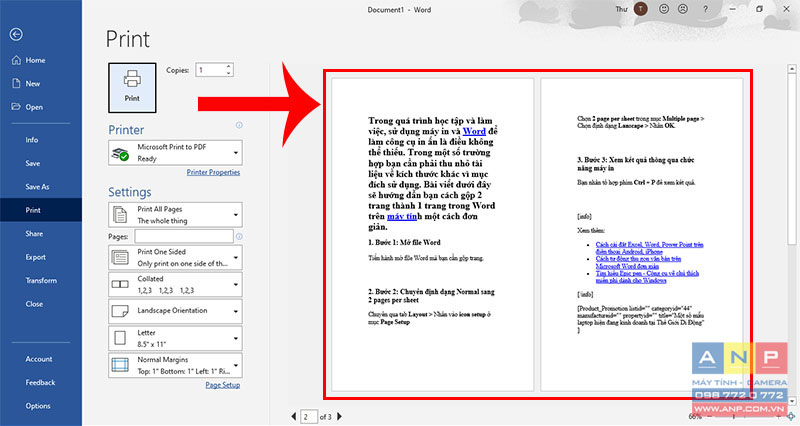Go back using the back arrow icon
This screenshot has width=800, height=426.
coord(16,34)
